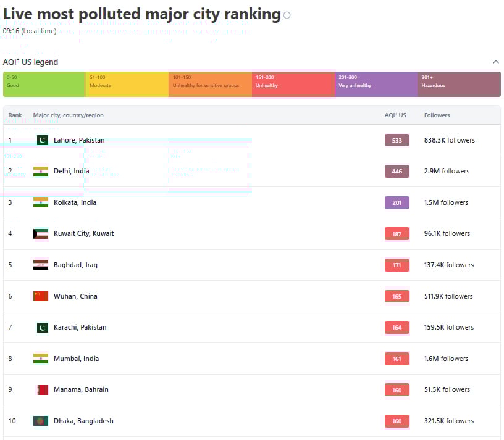Click the info icon beside ranking title
The image size is (504, 440).
(x=287, y=15)
